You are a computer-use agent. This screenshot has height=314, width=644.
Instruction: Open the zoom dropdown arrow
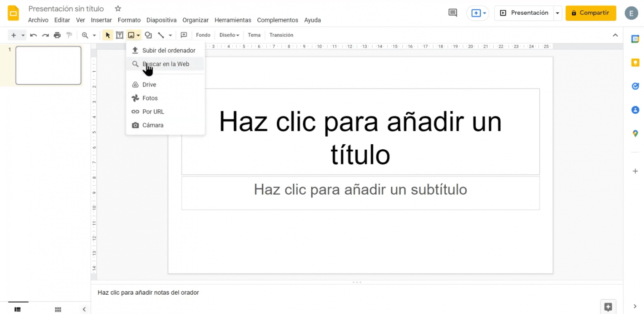94,35
